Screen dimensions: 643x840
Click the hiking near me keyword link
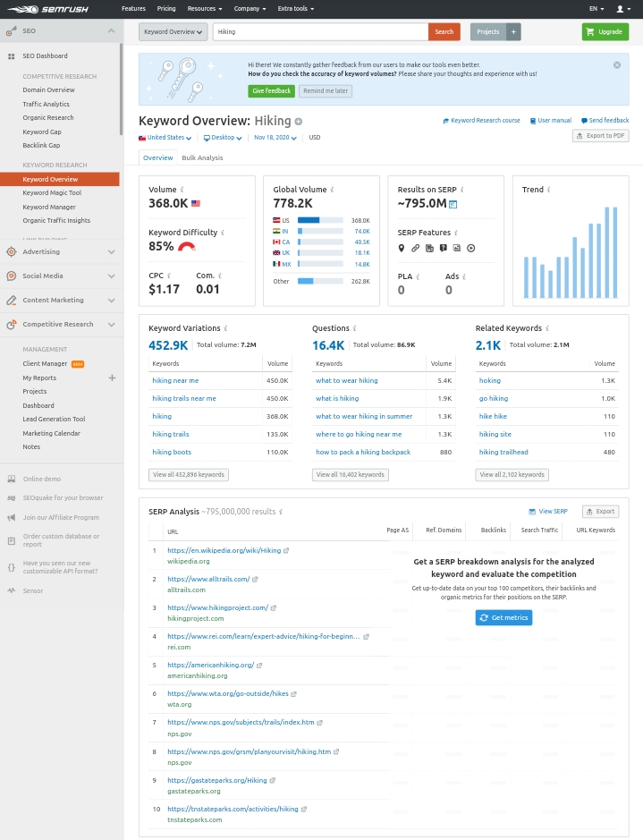coord(175,381)
